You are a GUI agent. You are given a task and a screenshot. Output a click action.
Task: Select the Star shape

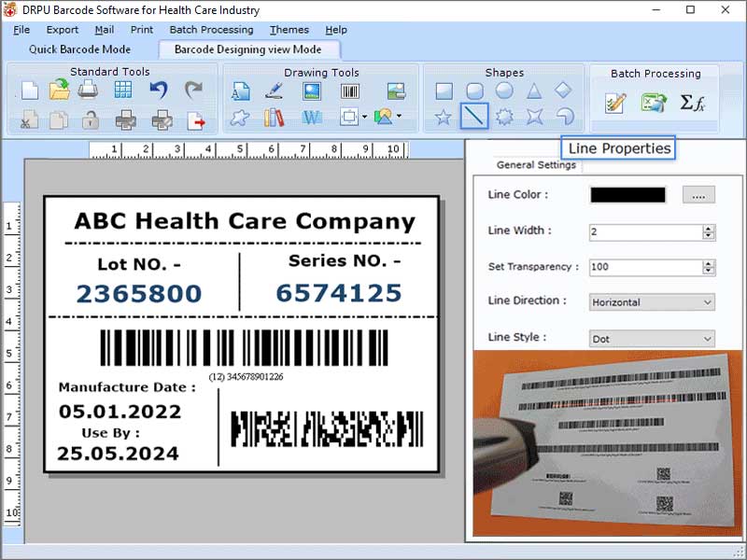tap(443, 117)
